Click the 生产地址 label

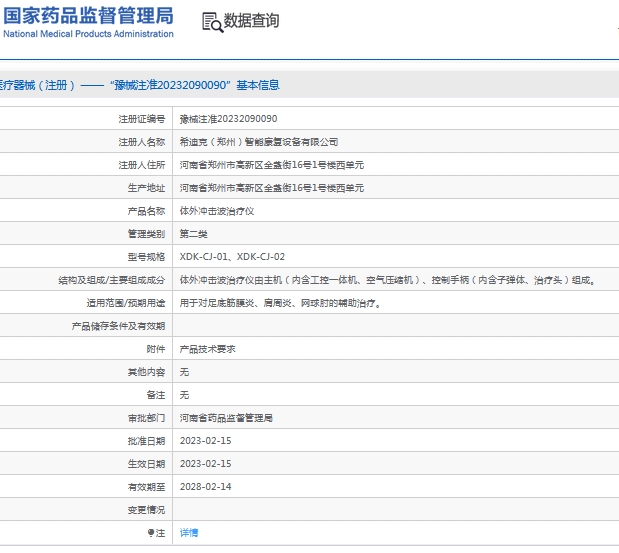[x=146, y=188]
